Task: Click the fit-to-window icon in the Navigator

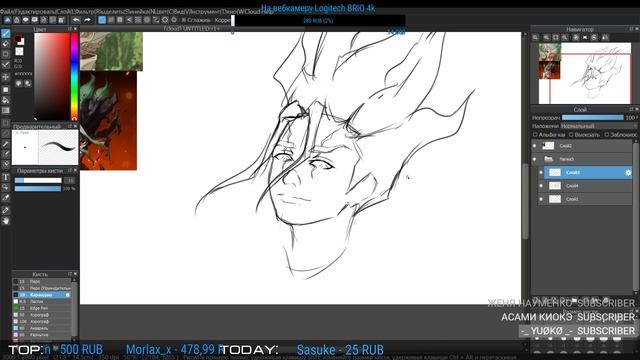Action: click(556, 37)
